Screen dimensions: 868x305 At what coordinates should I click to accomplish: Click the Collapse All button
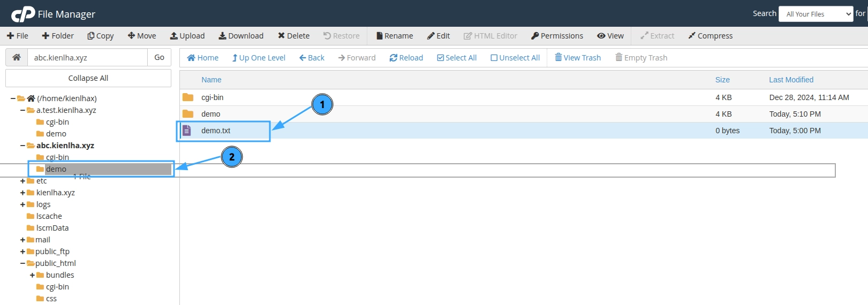(x=88, y=78)
